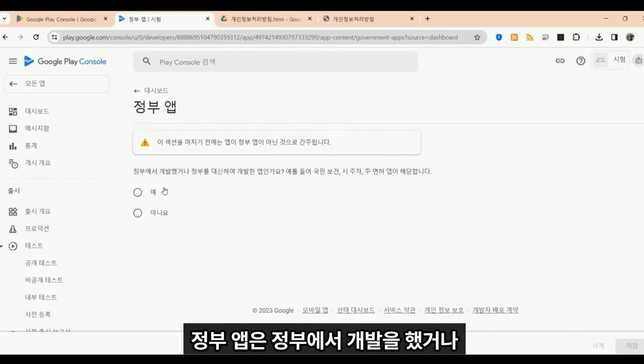The height and width of the screenshot is (364, 644).
Task: Select the 아니요 radio button
Action: pos(137,213)
